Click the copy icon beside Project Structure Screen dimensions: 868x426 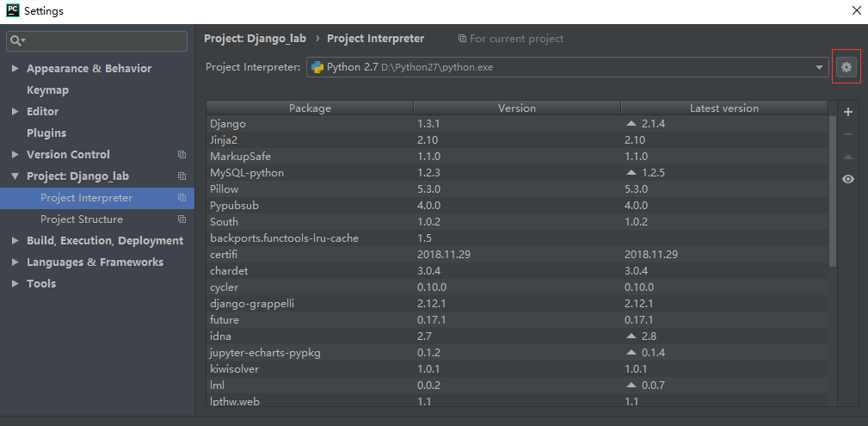[182, 219]
